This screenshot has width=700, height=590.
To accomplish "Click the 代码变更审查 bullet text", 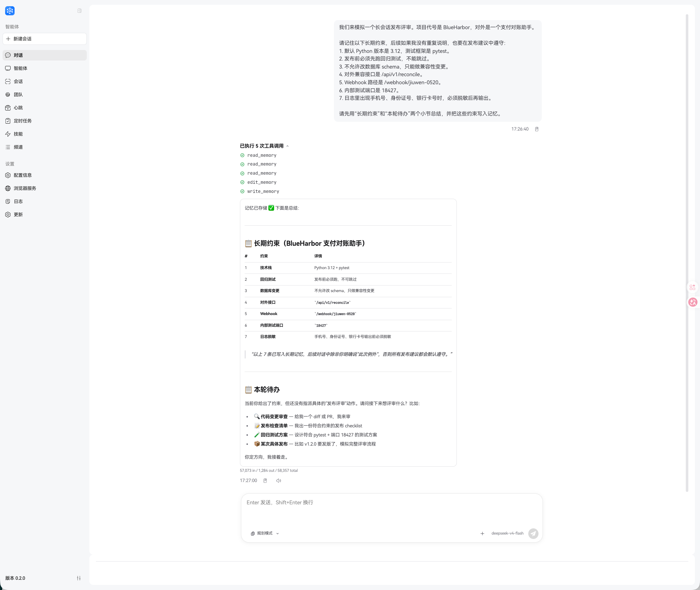I will (274, 416).
